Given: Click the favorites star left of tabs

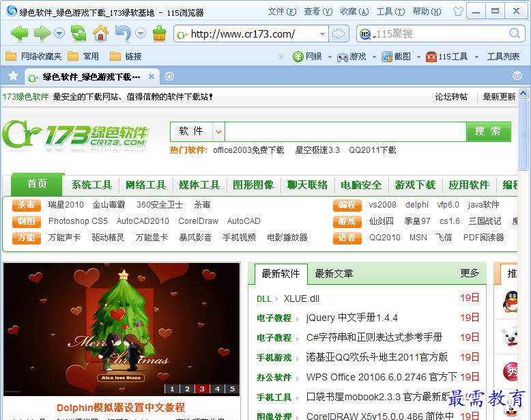Looking at the screenshot, I should coord(13,76).
